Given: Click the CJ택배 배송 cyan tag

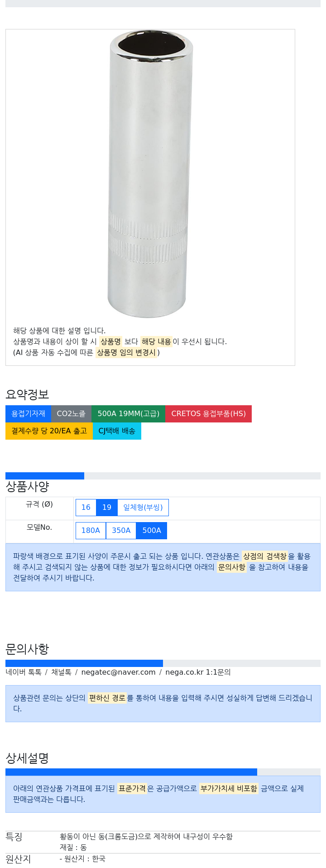Looking at the screenshot, I should click(x=117, y=431).
